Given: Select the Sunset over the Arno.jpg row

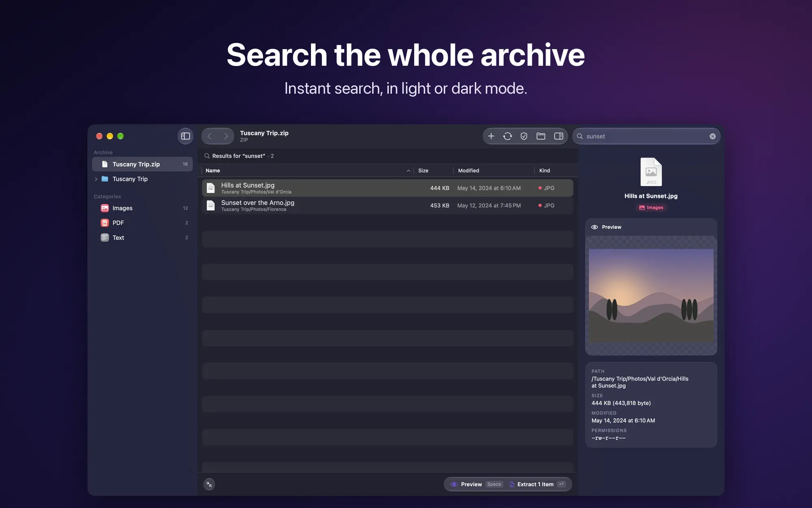Looking at the screenshot, I should pyautogui.click(x=387, y=206).
